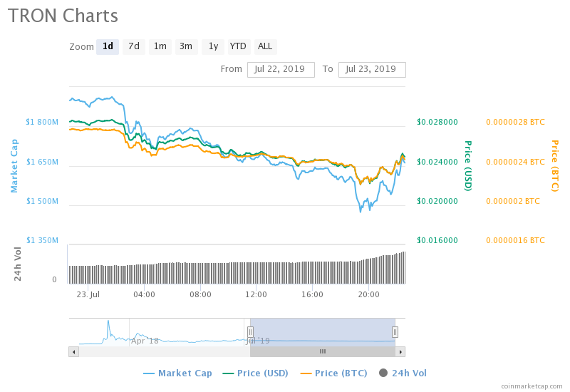Click the To date field
This screenshot has width=570, height=392.
(x=372, y=69)
